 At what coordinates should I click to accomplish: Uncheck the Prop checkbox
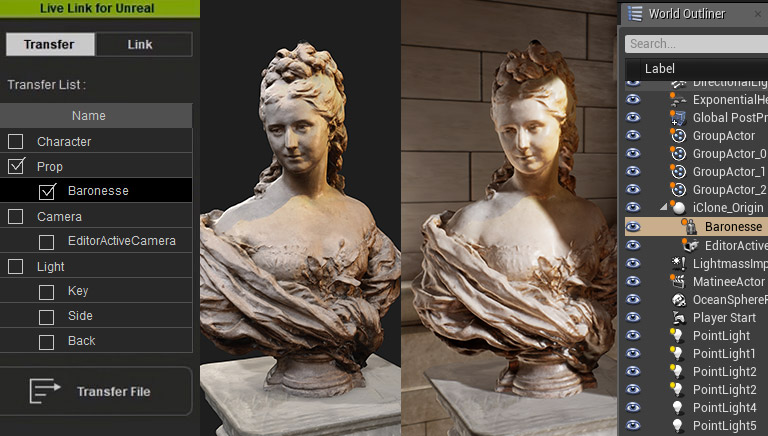coord(16,166)
